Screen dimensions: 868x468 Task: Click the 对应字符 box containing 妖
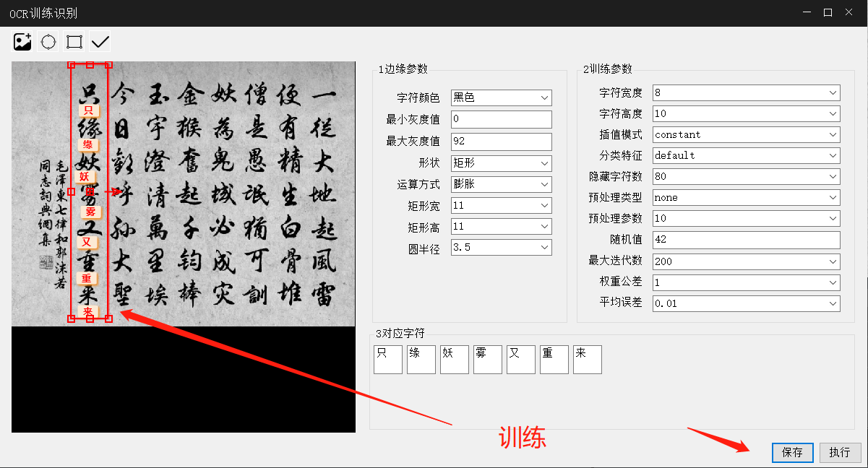tap(455, 360)
